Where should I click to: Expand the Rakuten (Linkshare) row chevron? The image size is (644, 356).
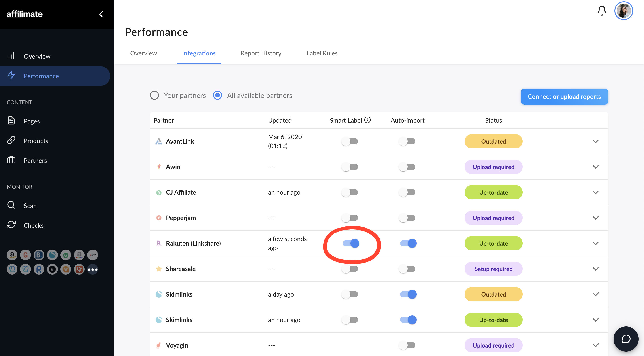pyautogui.click(x=595, y=243)
